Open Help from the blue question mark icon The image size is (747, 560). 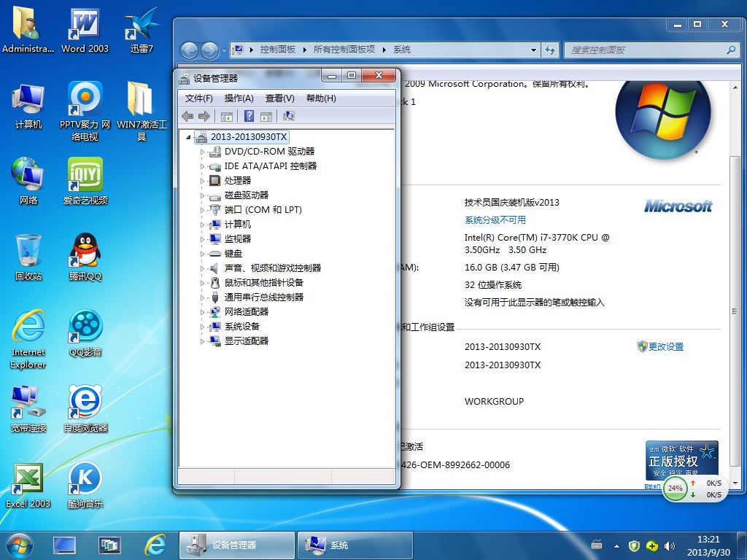(249, 116)
